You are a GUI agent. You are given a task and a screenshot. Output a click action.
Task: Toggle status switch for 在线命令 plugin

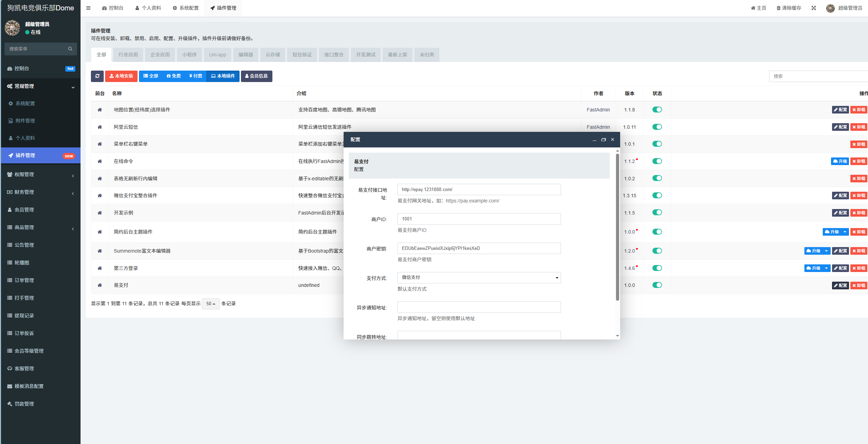point(657,161)
